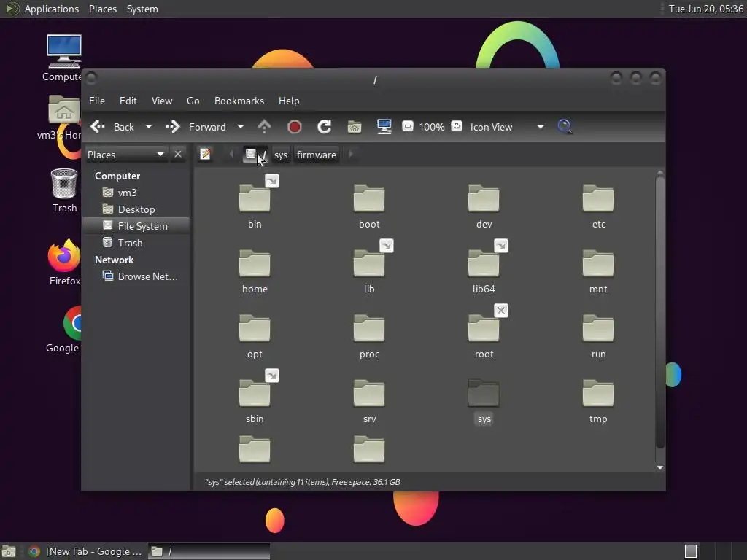
Task: Select the highlighted sys folder
Action: [x=484, y=393]
